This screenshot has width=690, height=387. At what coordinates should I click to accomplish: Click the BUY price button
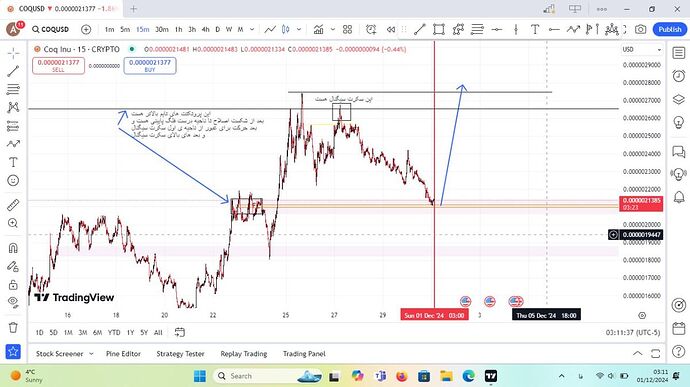[150, 66]
